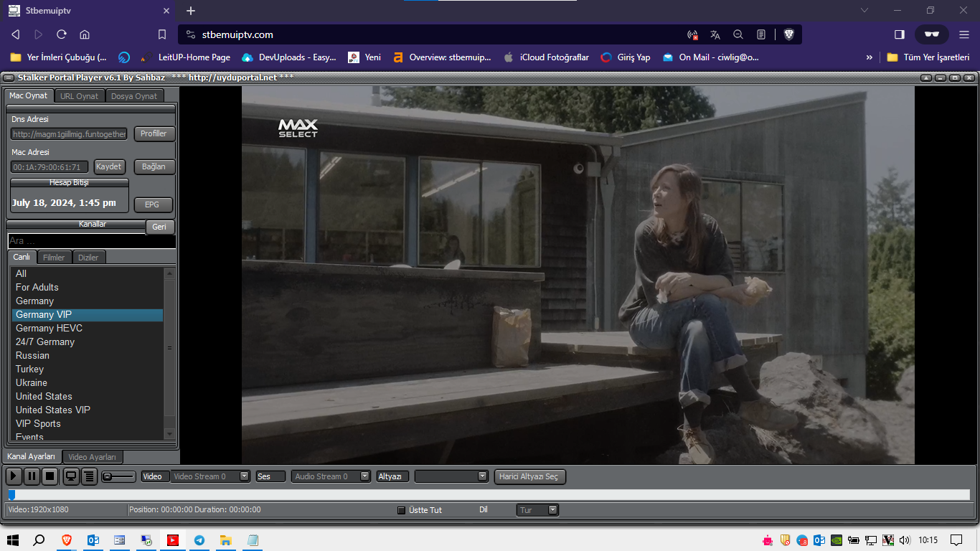
Task: Open the Windows Start menu
Action: (13, 540)
